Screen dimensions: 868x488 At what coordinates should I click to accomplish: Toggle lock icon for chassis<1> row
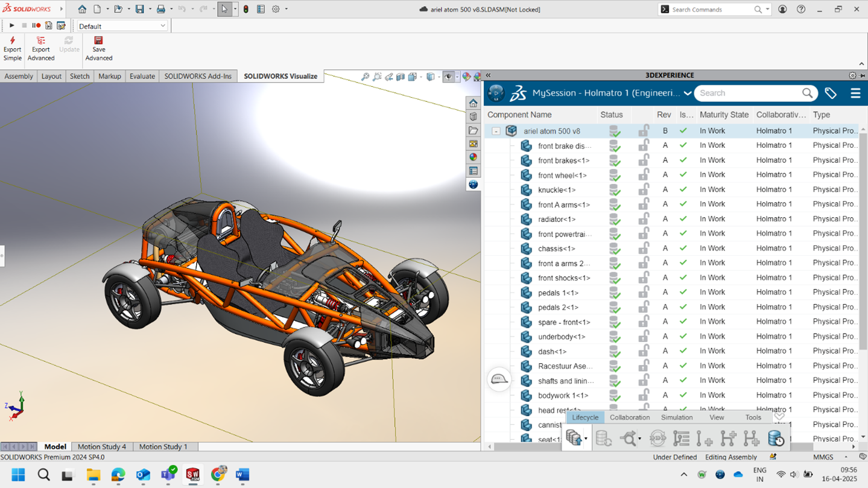pos(644,249)
